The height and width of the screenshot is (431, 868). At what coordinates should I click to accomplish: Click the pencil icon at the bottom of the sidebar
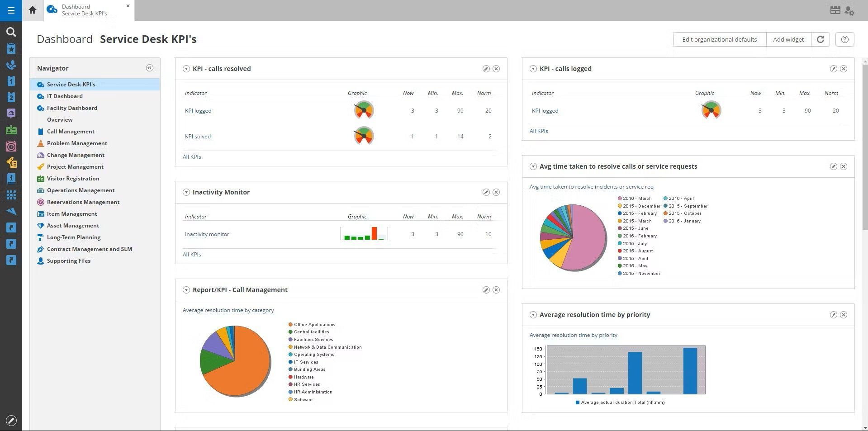[11, 420]
